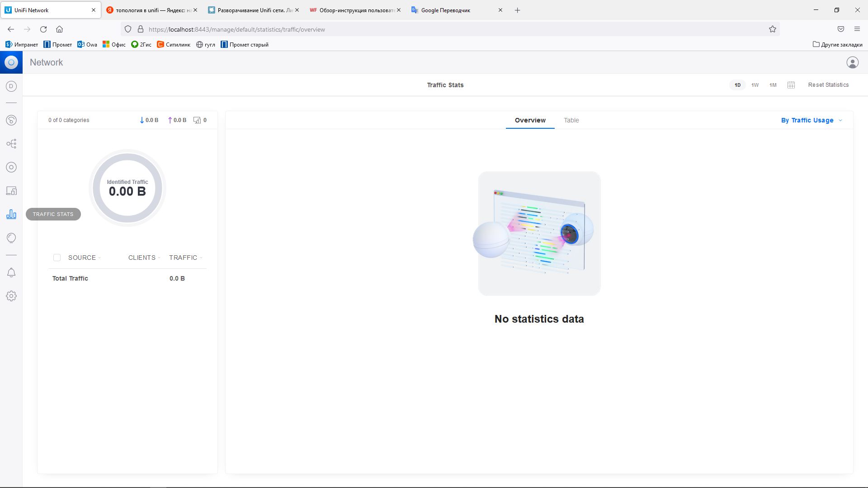Open the custom date range calendar icon
868x488 pixels.
tap(791, 85)
